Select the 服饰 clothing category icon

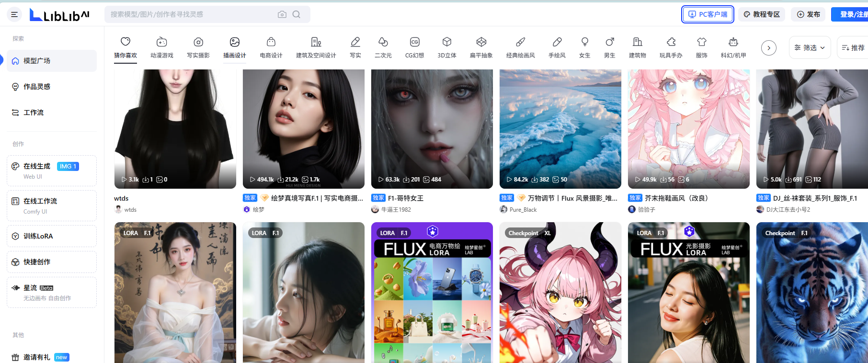point(702,42)
